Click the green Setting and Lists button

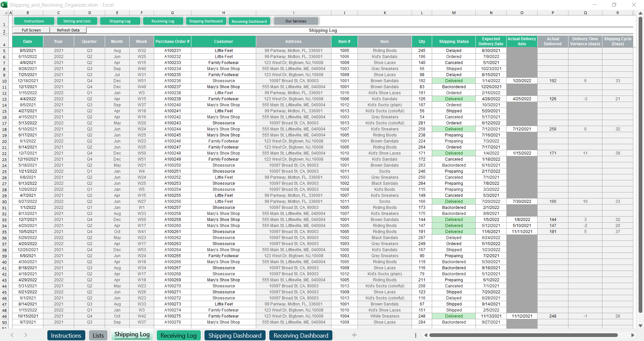77,21
